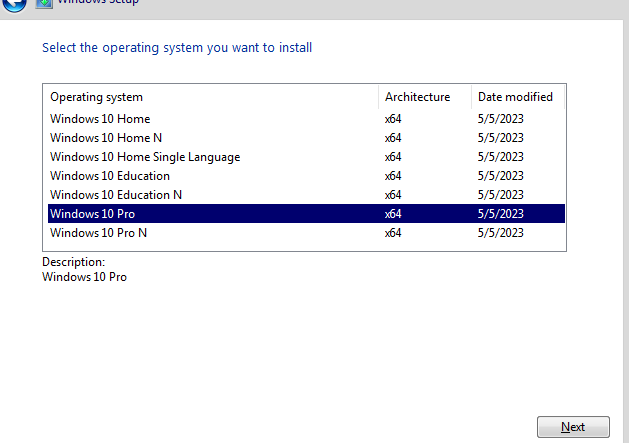The image size is (629, 443).
Task: Click x64 in the Windows 10 Home row
Action: coord(393,119)
